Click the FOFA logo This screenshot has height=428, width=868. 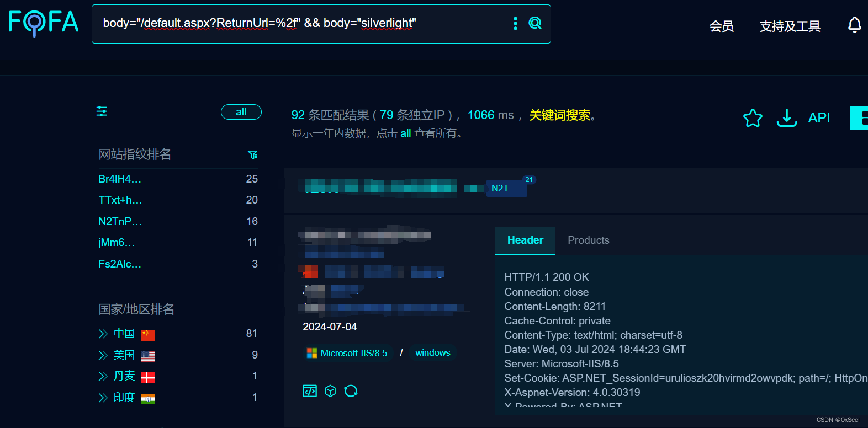tap(44, 23)
